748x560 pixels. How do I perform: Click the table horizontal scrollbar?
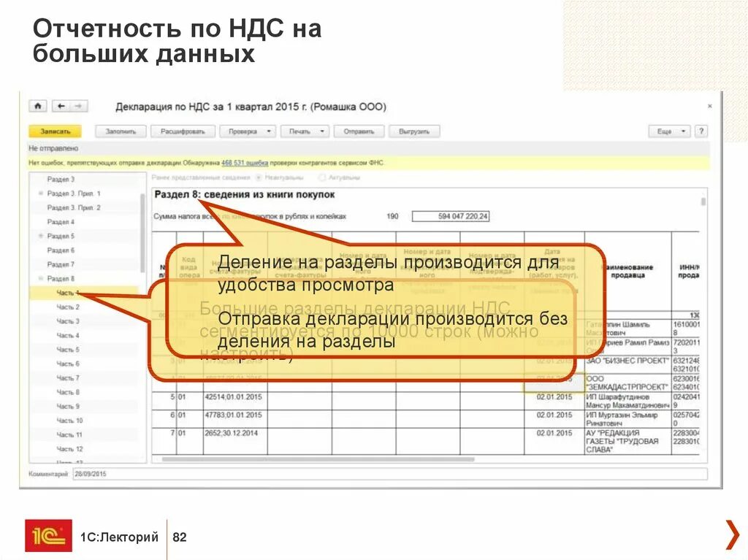point(318,459)
